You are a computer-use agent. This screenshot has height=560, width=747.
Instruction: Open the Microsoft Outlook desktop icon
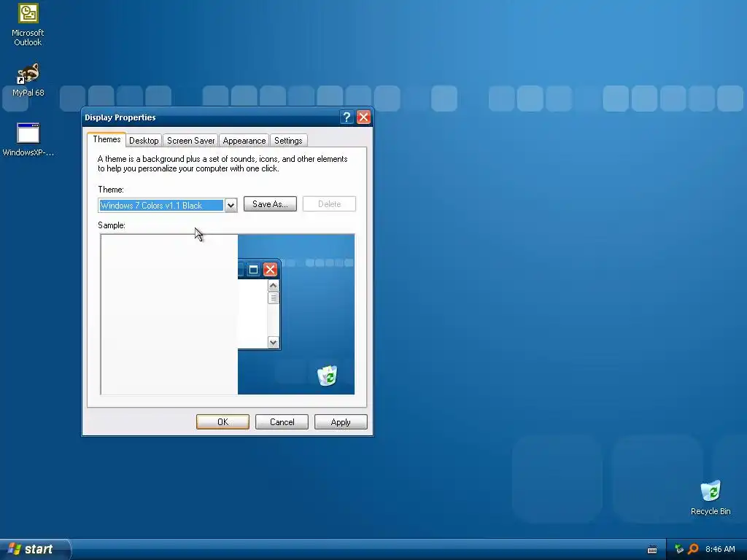pos(28,24)
